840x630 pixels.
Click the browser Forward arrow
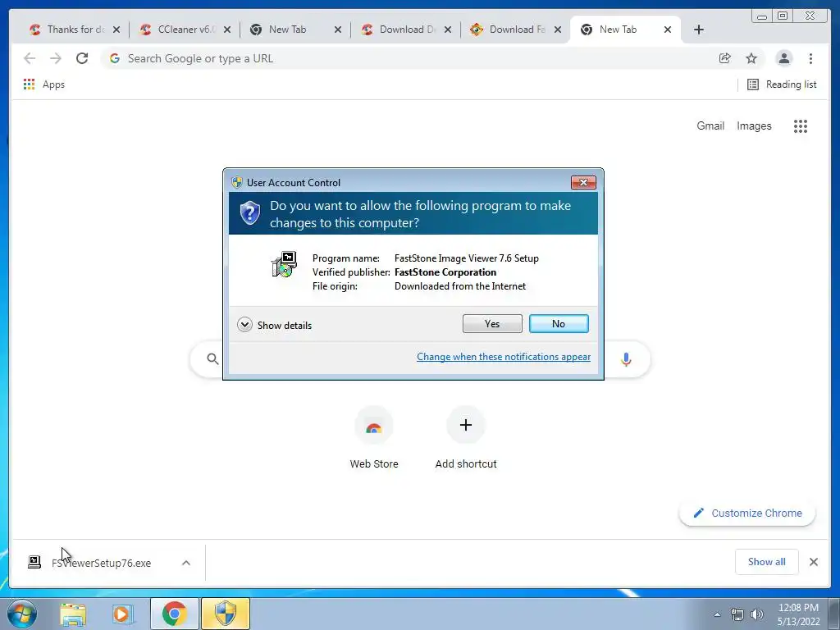click(56, 58)
